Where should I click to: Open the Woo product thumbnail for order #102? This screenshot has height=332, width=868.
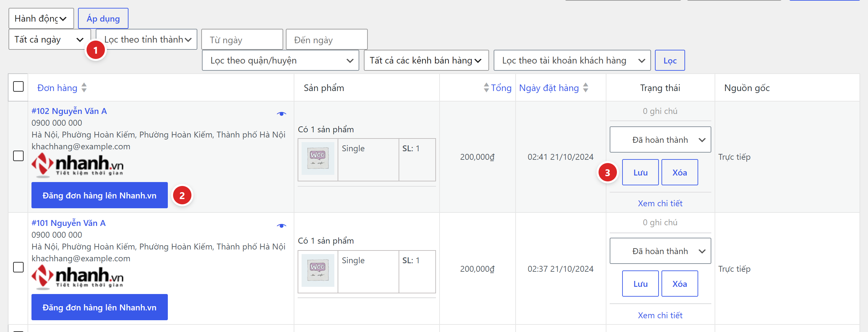click(318, 158)
